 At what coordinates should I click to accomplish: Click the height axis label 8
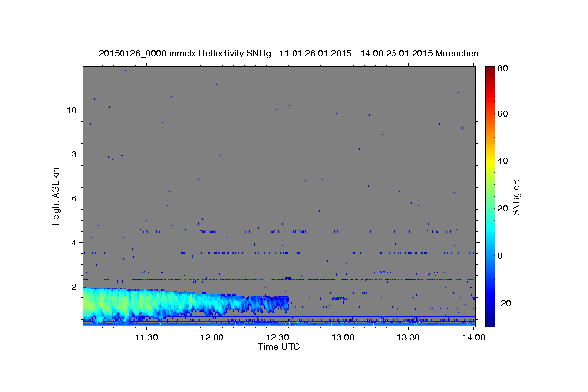(x=74, y=154)
